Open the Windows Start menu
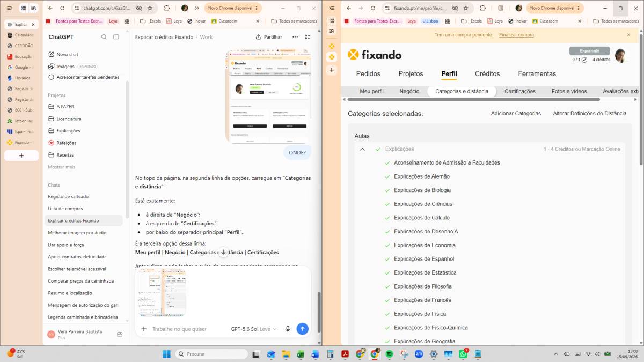Screen dimensions: 644x362 (166, 354)
